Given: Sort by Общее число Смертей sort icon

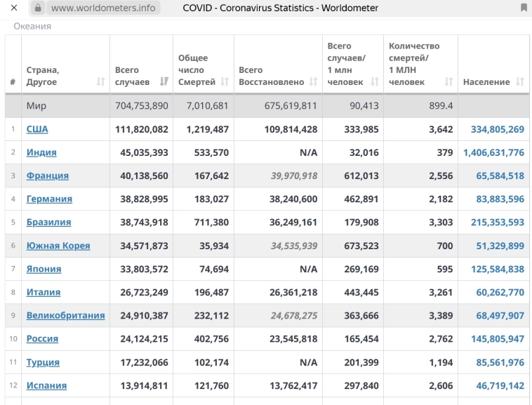Looking at the screenshot, I should click(225, 82).
